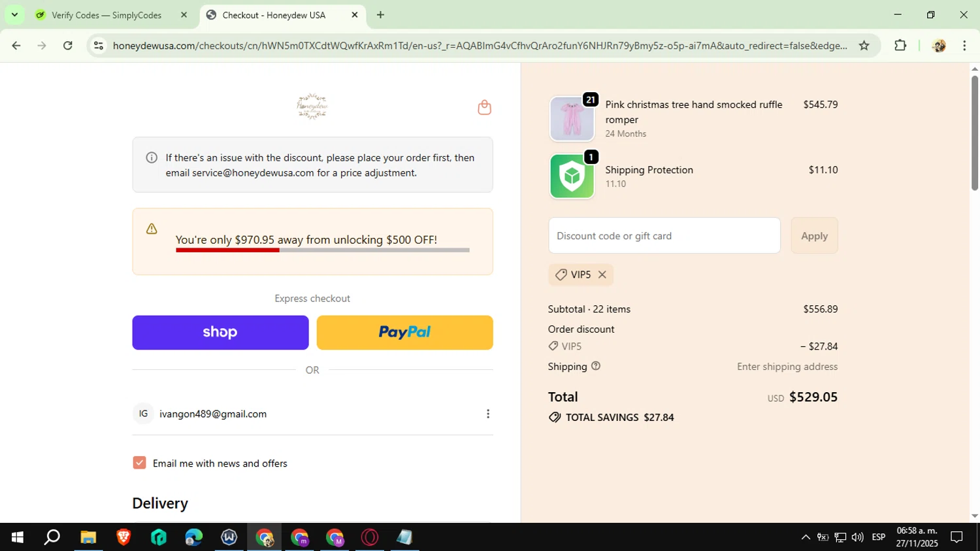Image resolution: width=980 pixels, height=551 pixels.
Task: Close the Checkout - Honeydew USA tab
Action: tap(355, 15)
